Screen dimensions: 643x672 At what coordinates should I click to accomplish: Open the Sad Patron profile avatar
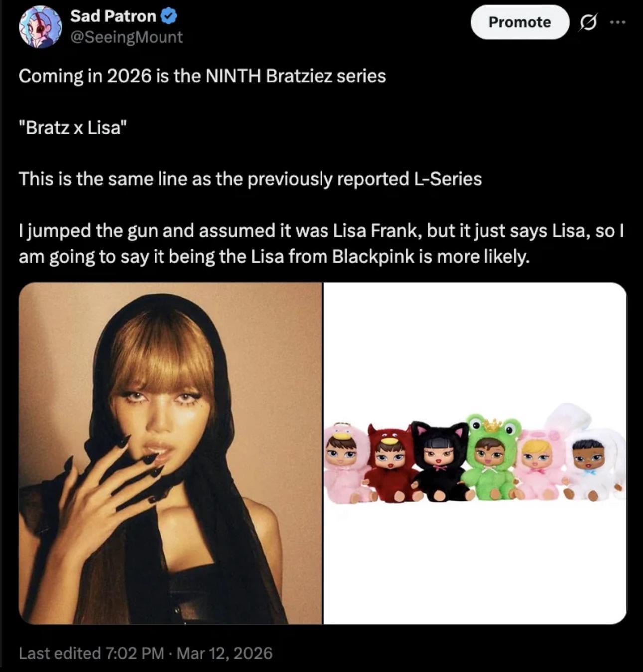pos(39,27)
